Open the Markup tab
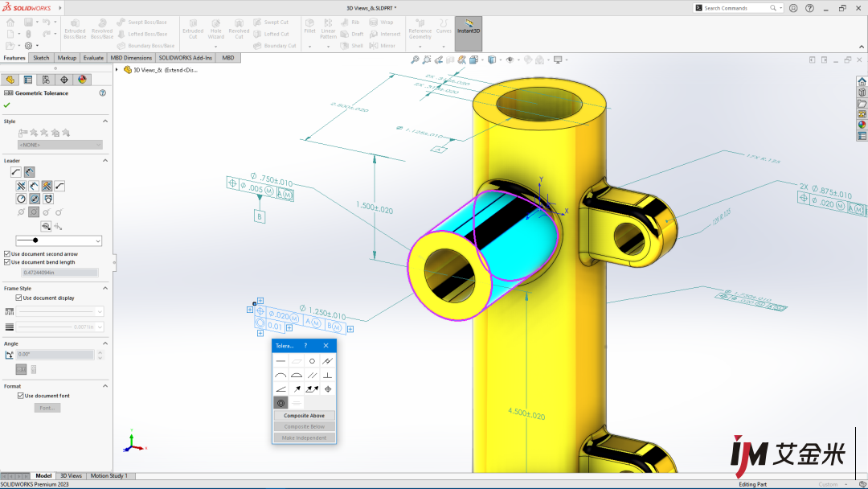The width and height of the screenshot is (868, 489). (x=67, y=58)
